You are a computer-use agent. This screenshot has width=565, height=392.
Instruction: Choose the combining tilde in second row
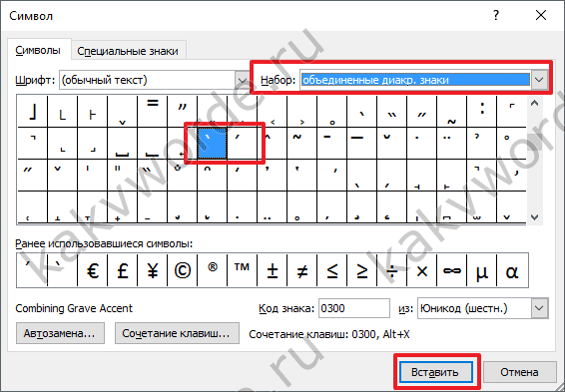[301, 143]
